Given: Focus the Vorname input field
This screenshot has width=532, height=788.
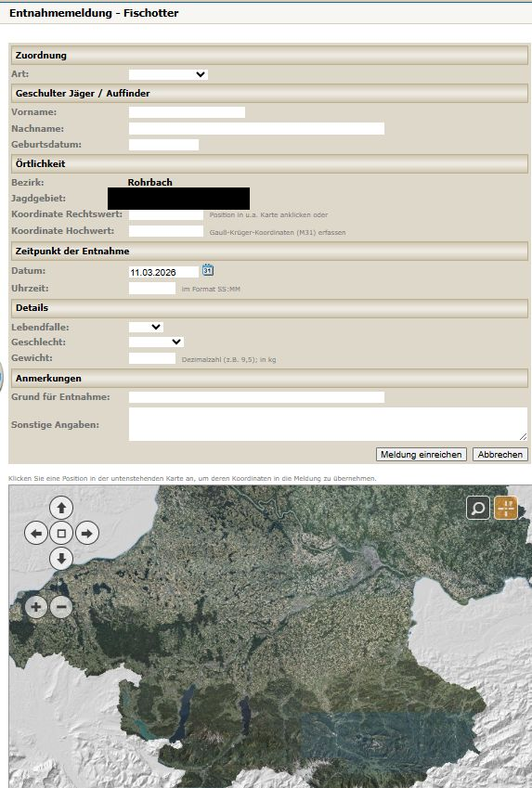Looking at the screenshot, I should (x=187, y=112).
